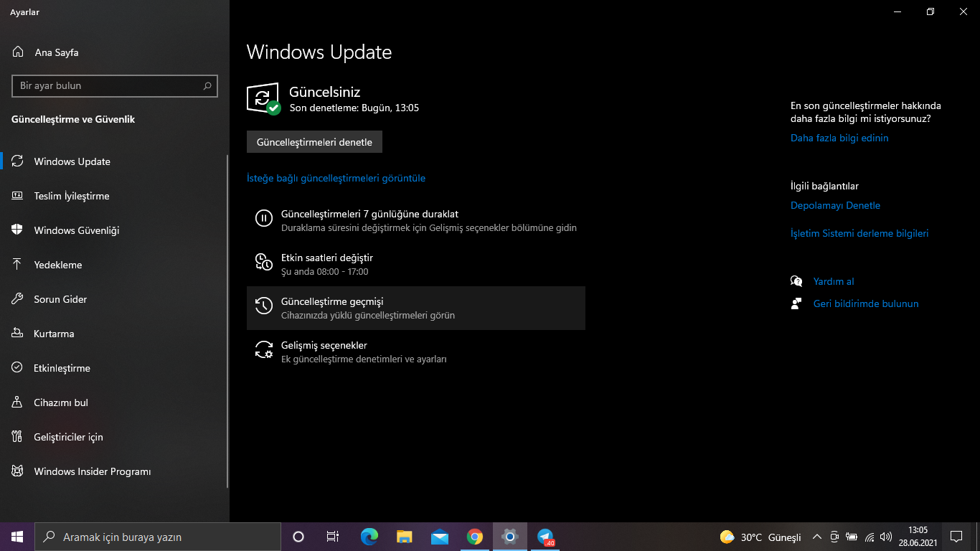Open Wi-Fi network tray icon
The image size is (980, 551).
click(870, 537)
